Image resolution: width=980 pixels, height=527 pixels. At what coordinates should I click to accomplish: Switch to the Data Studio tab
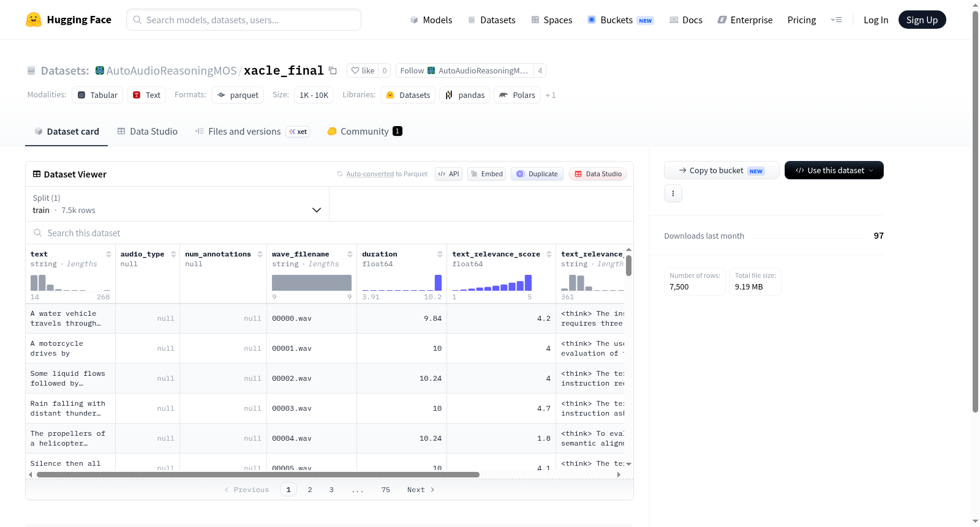coord(148,131)
